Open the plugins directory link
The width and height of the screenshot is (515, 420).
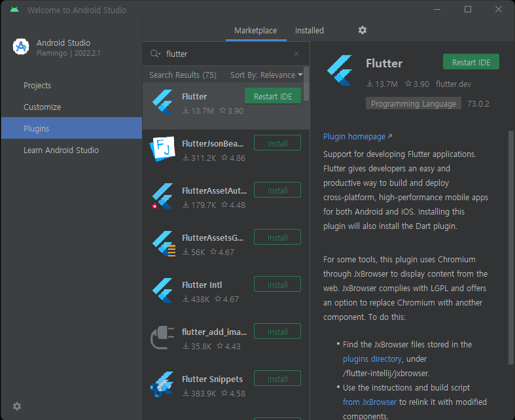372,359
